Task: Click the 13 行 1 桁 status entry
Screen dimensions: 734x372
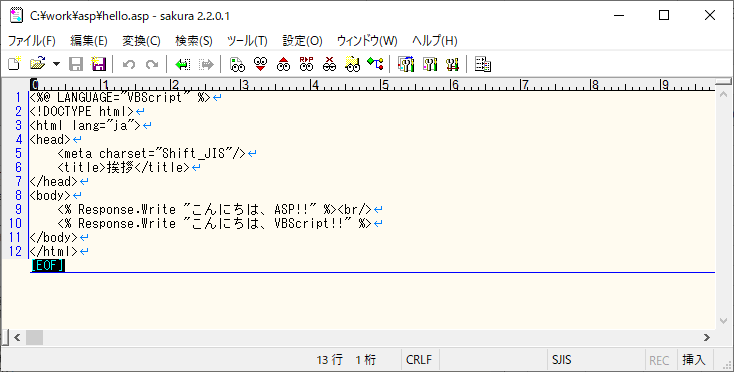Action: [346, 360]
